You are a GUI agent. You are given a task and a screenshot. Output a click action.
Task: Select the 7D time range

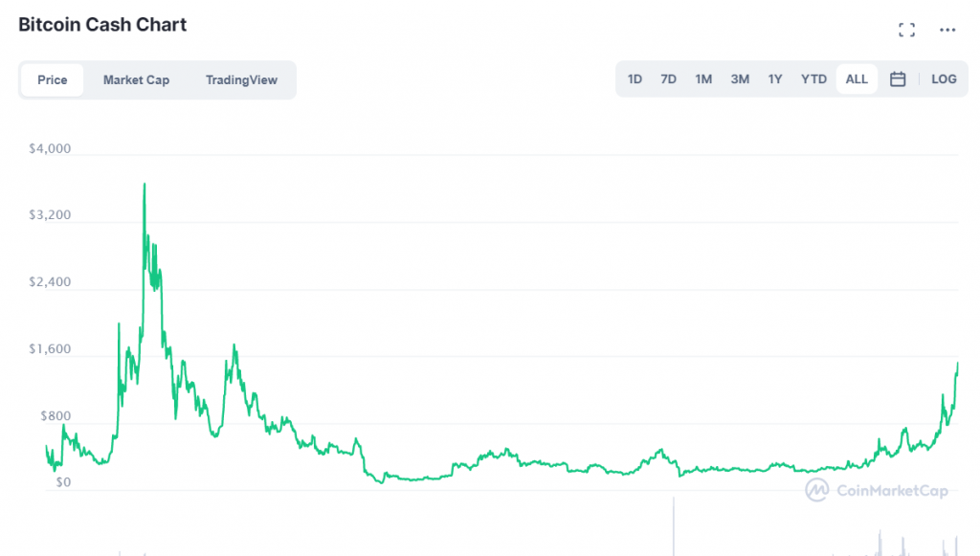coord(668,78)
